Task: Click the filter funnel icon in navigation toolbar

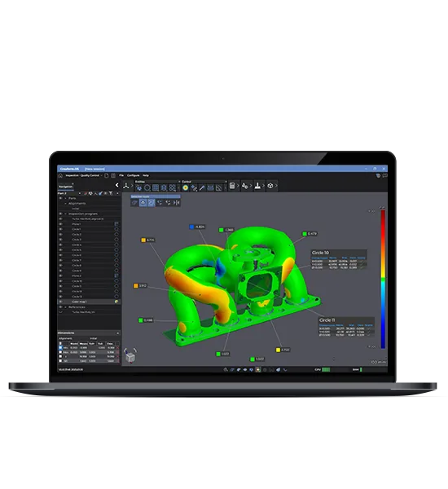Action: (111, 193)
